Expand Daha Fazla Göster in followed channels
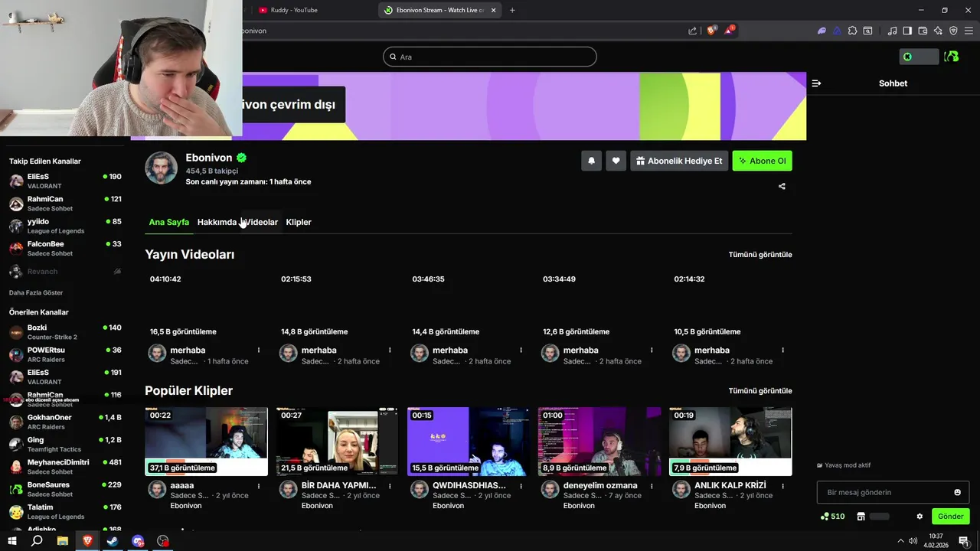980x551 pixels. pos(36,293)
